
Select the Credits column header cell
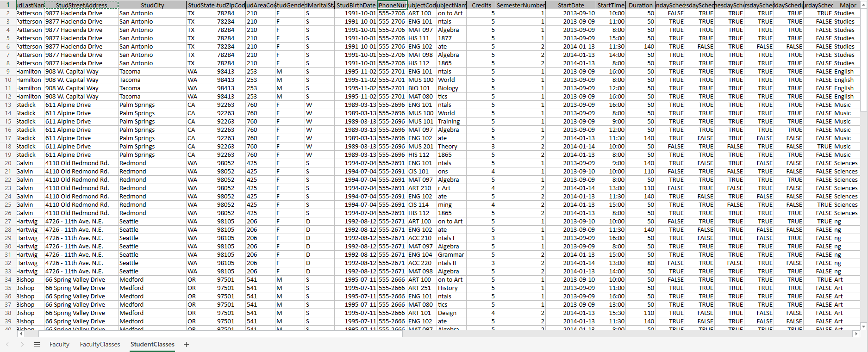point(481,5)
